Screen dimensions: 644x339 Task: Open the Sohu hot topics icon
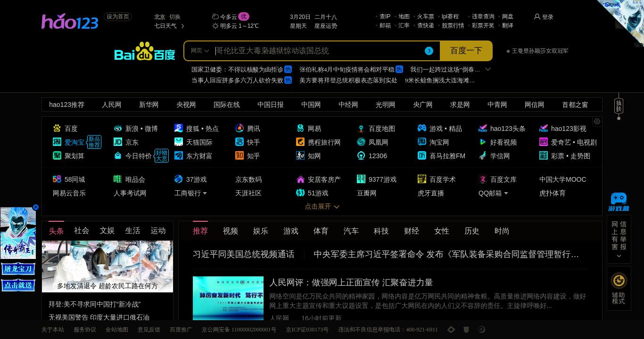[x=179, y=128]
